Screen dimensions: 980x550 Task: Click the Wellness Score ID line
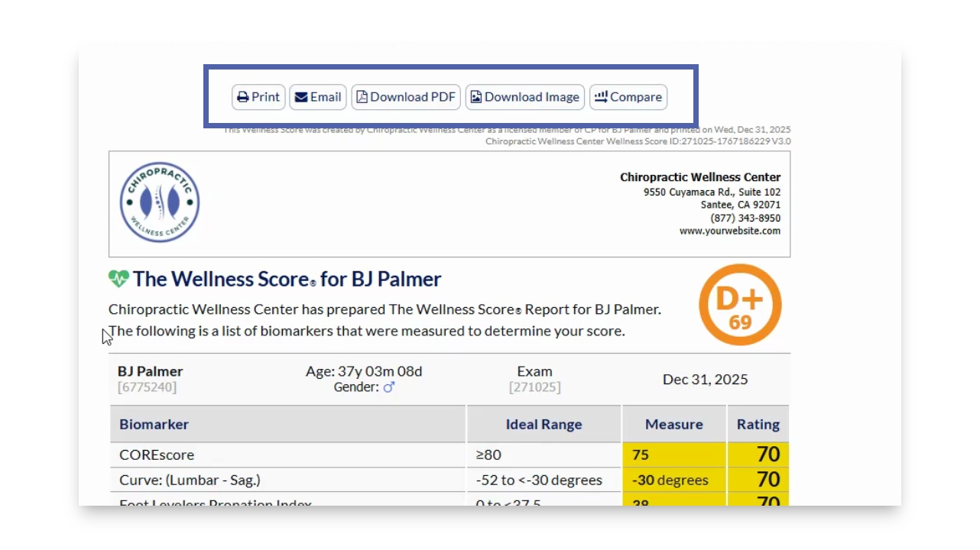(638, 141)
